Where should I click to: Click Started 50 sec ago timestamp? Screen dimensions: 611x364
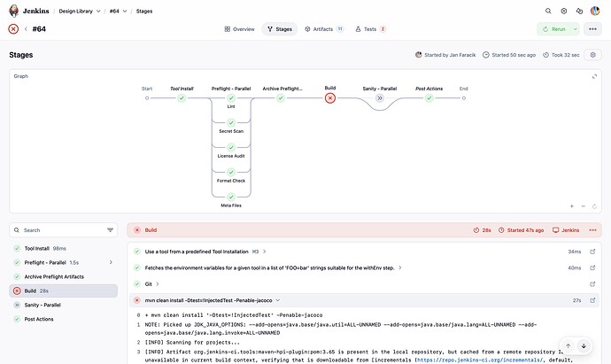(x=509, y=55)
